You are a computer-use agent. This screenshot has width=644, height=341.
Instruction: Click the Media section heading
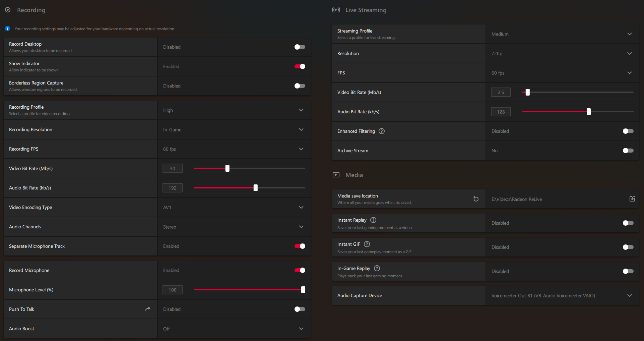(x=354, y=175)
